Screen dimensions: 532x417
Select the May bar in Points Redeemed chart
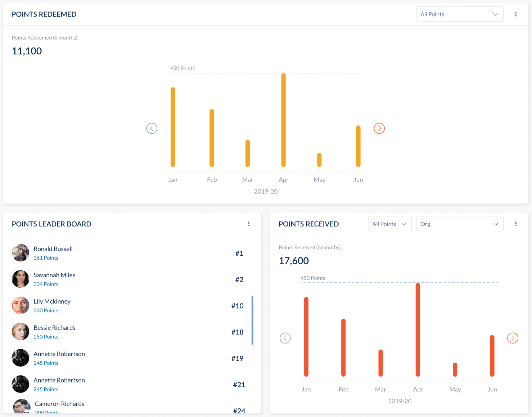pos(319,160)
